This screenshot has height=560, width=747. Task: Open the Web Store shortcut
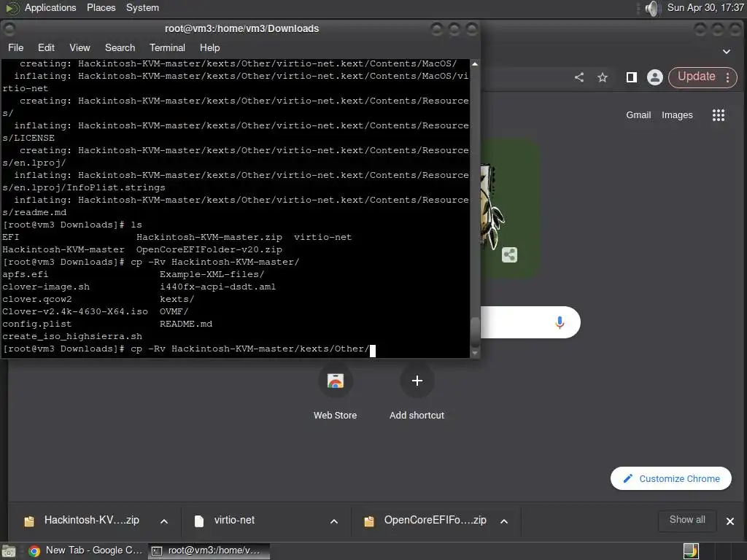[x=335, y=391]
